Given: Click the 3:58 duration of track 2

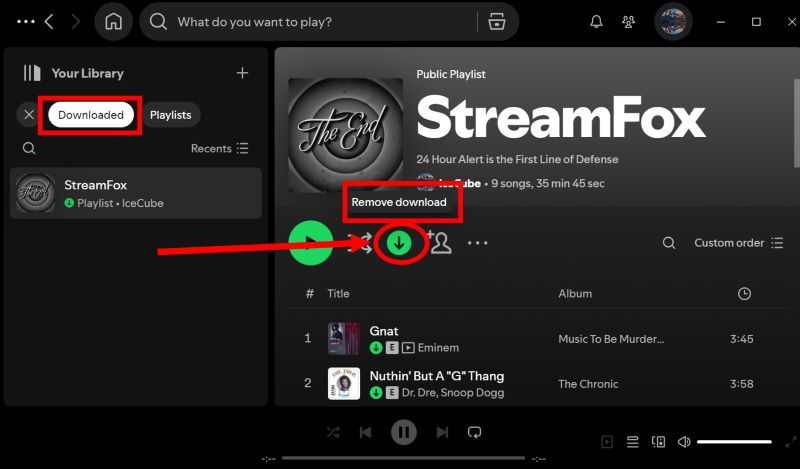Looking at the screenshot, I should point(741,384).
